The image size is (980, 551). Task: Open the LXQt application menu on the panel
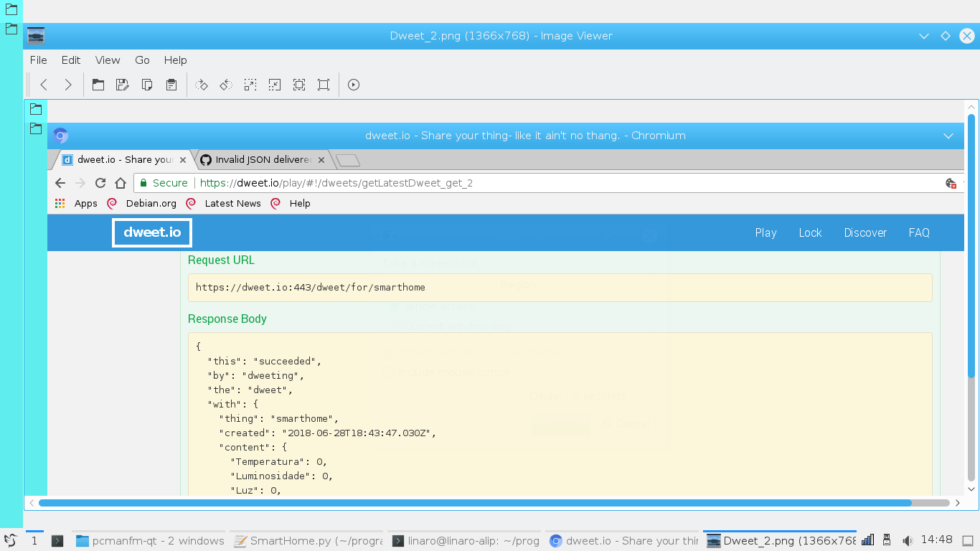coord(10,541)
